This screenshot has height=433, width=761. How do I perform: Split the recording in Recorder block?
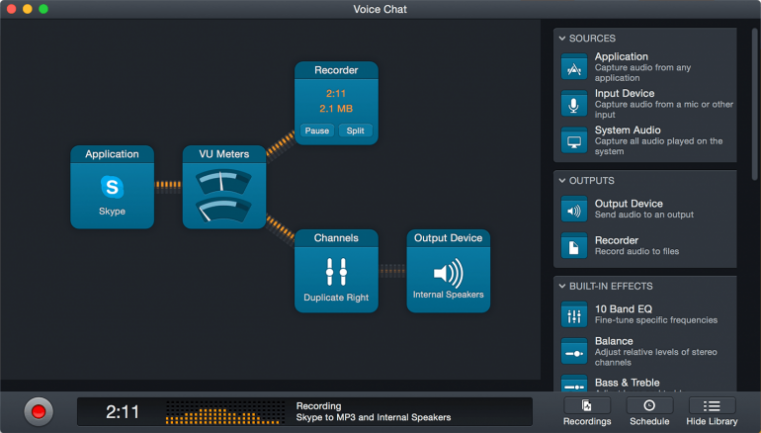pos(355,131)
